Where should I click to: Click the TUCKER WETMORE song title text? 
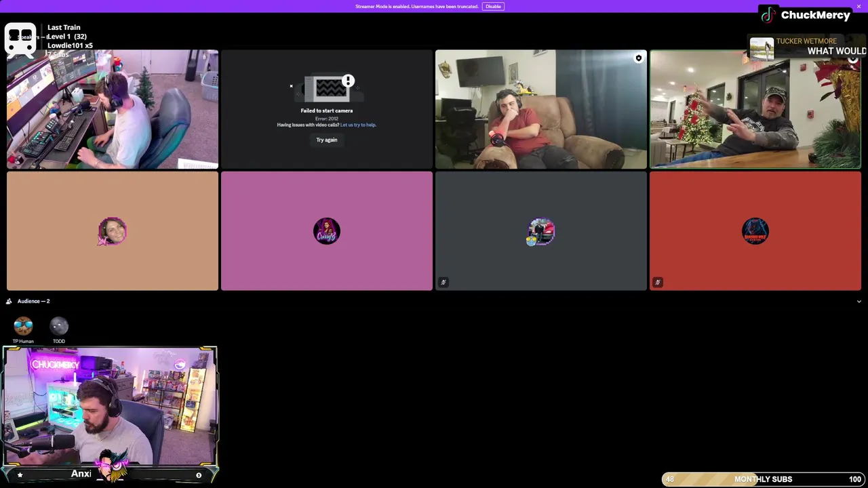click(806, 41)
